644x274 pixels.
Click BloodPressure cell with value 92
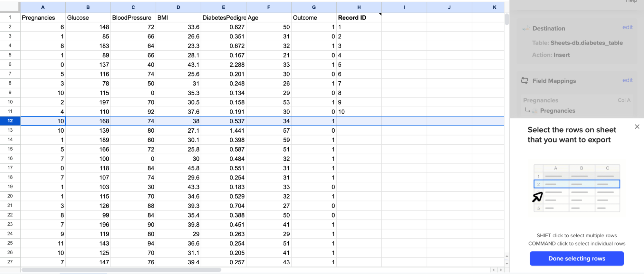pyautogui.click(x=133, y=112)
